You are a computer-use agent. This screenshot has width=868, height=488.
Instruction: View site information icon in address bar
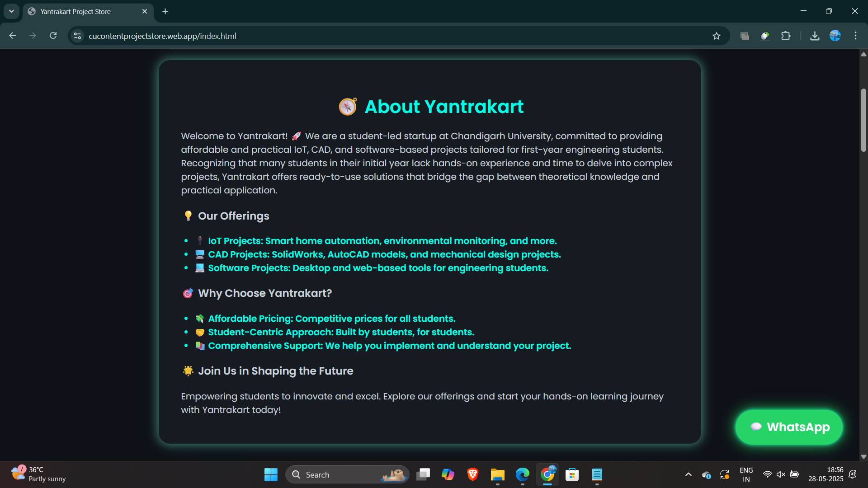tap(77, 36)
